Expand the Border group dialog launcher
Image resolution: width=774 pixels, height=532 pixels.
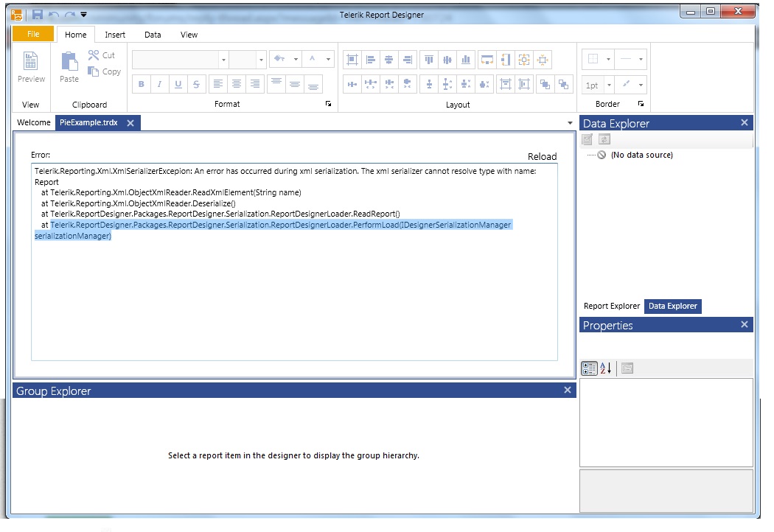click(641, 104)
